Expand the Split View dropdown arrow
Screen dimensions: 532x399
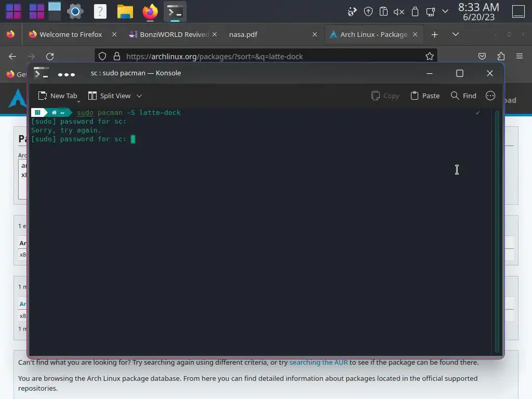point(139,96)
